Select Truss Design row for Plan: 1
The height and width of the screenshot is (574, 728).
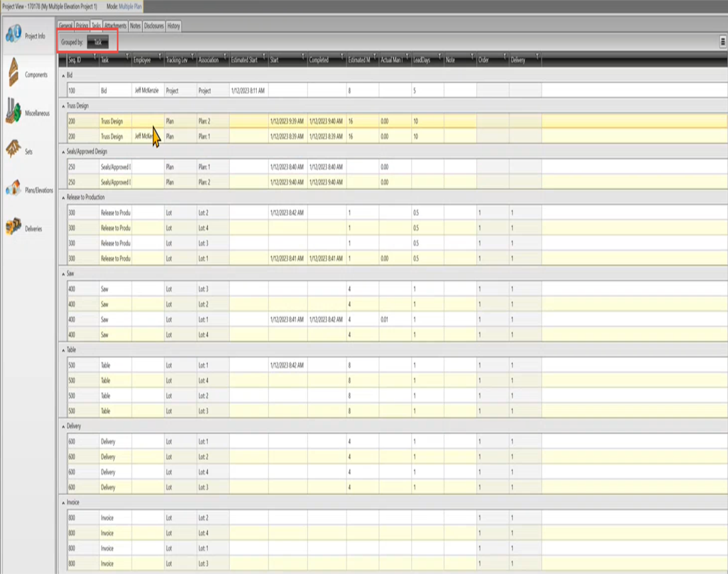[397, 137]
